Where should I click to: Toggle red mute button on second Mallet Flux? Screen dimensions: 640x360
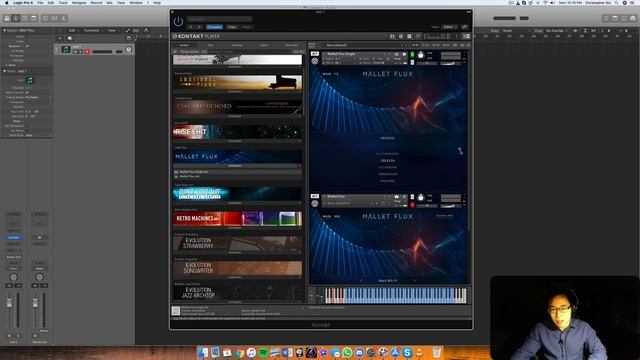tap(412, 204)
